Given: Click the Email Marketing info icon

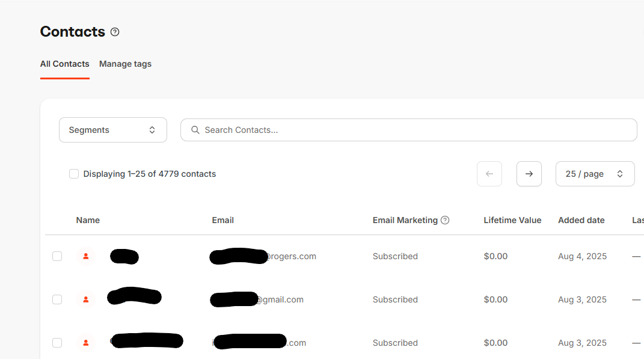Looking at the screenshot, I should point(445,220).
